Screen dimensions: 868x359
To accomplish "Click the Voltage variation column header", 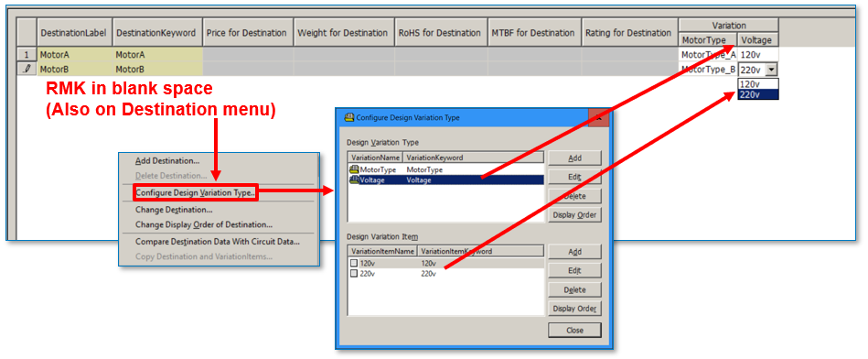I will (758, 40).
